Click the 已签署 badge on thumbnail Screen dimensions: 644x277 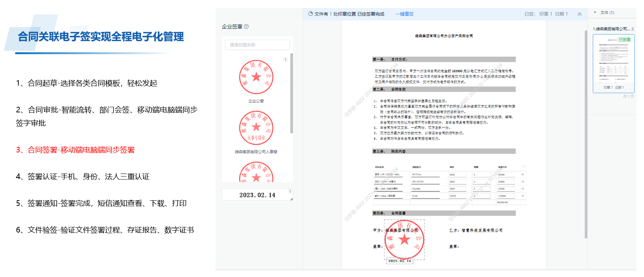click(x=625, y=39)
